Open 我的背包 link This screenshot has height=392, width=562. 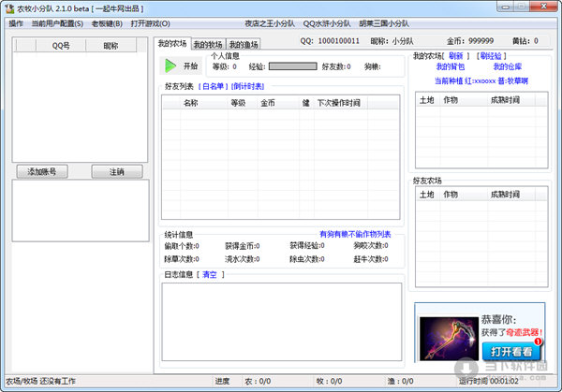click(x=450, y=67)
